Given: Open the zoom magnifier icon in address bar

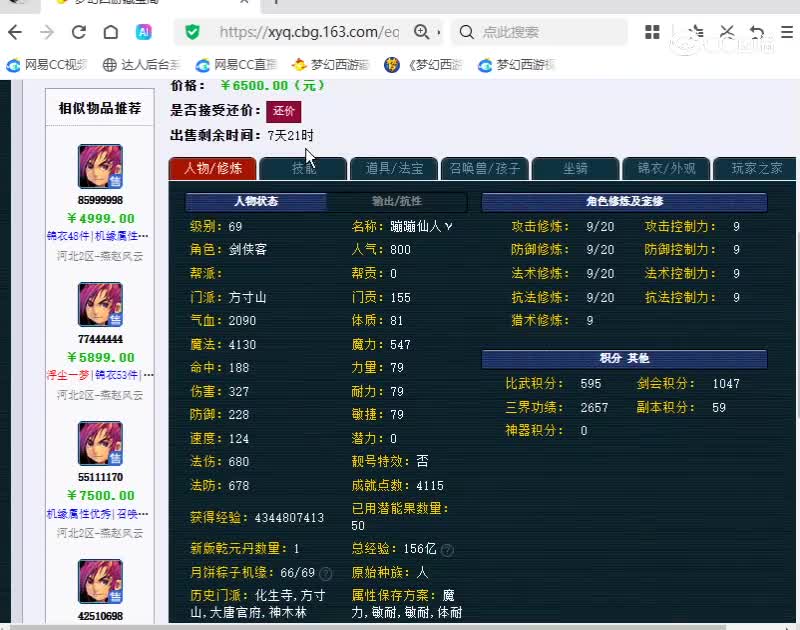Looking at the screenshot, I should point(421,32).
